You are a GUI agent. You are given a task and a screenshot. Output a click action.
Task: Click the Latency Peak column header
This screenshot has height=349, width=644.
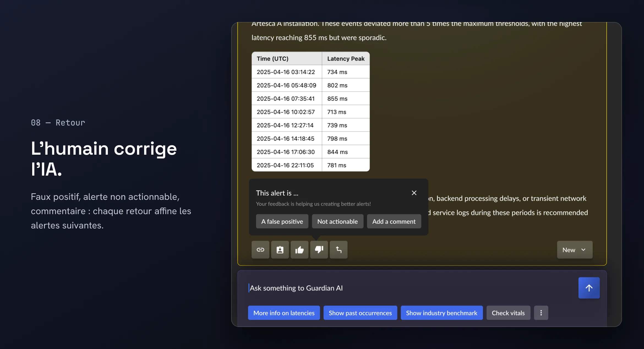pyautogui.click(x=346, y=58)
